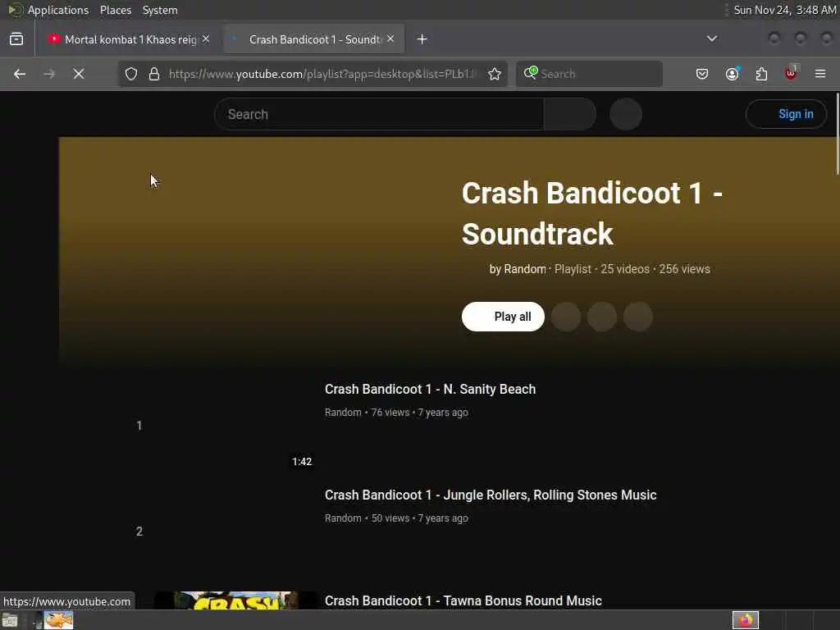Click the first round button after Play all
This screenshot has width=840, height=630.
tap(566, 317)
